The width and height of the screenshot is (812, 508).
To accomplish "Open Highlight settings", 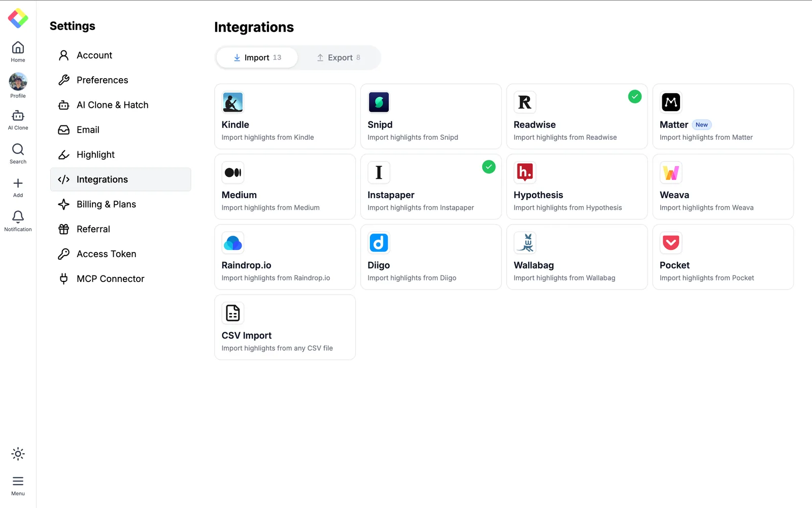I will click(x=121, y=155).
